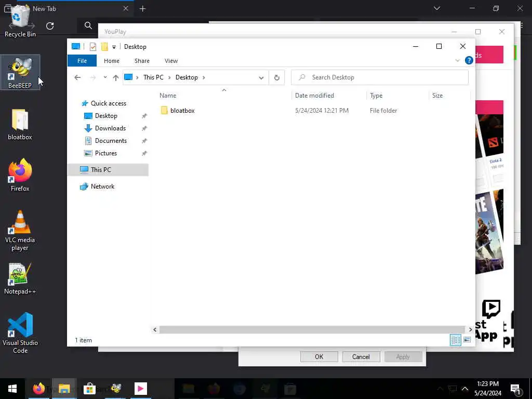The width and height of the screenshot is (532, 399).
Task: Close the New Tab browser tab
Action: click(x=126, y=8)
